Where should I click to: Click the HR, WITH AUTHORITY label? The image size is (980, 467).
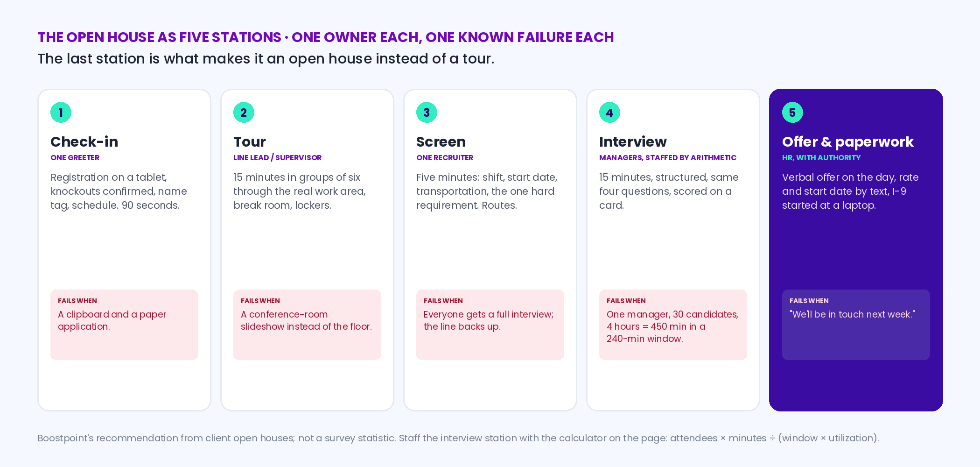coord(821,158)
